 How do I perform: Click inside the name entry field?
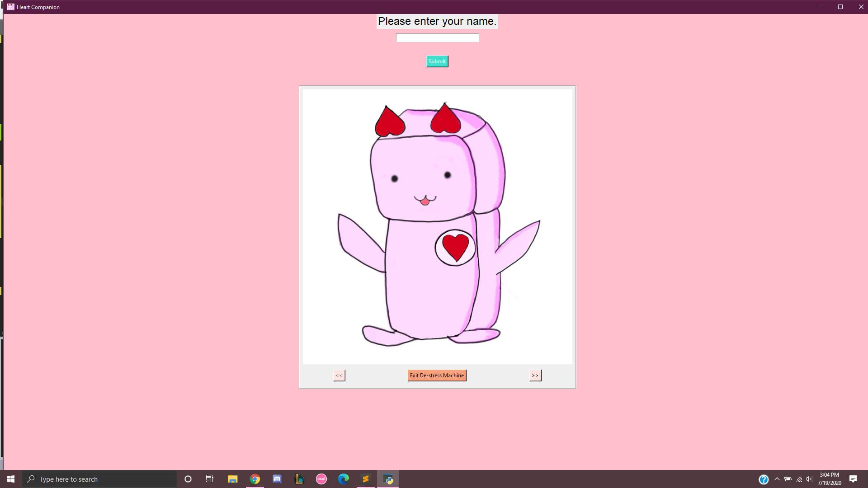pos(437,38)
